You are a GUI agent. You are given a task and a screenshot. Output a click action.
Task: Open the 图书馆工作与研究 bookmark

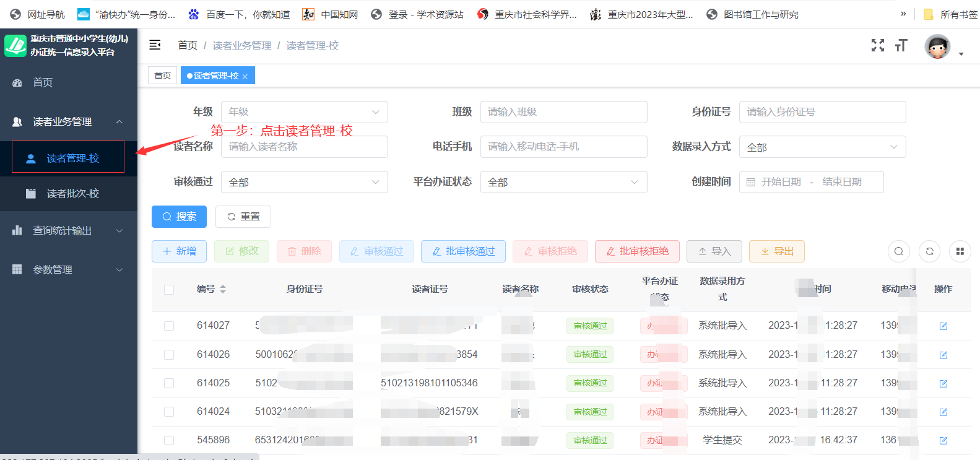[x=752, y=14]
